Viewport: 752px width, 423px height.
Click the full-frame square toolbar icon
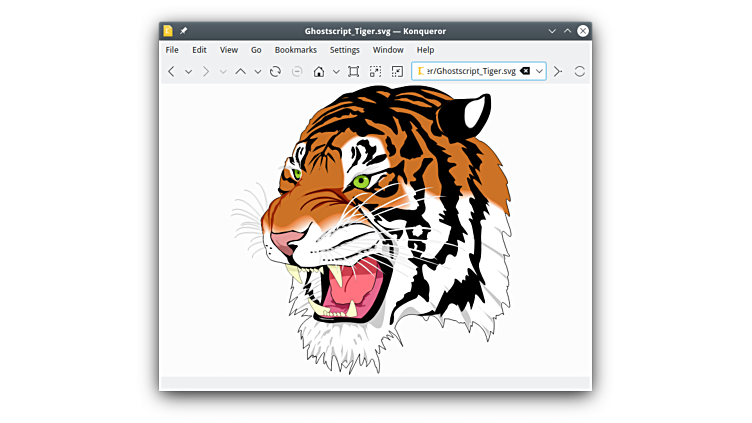(x=353, y=72)
